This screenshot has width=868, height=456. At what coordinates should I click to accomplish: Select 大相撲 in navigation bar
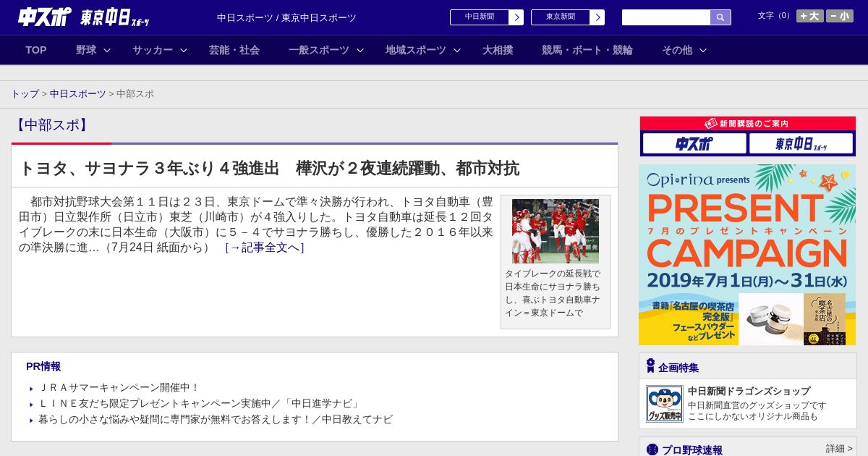[498, 50]
